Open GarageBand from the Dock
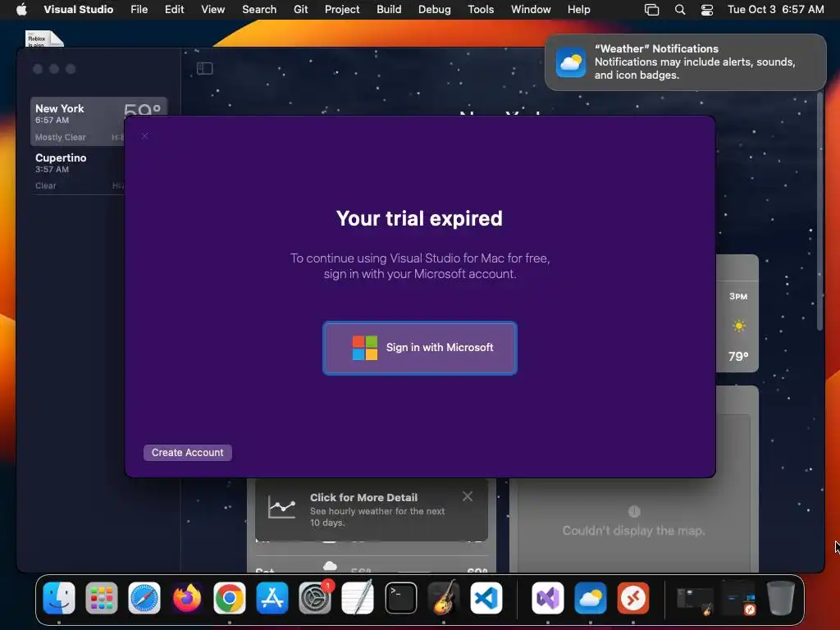Image resolution: width=840 pixels, height=630 pixels. coord(444,598)
